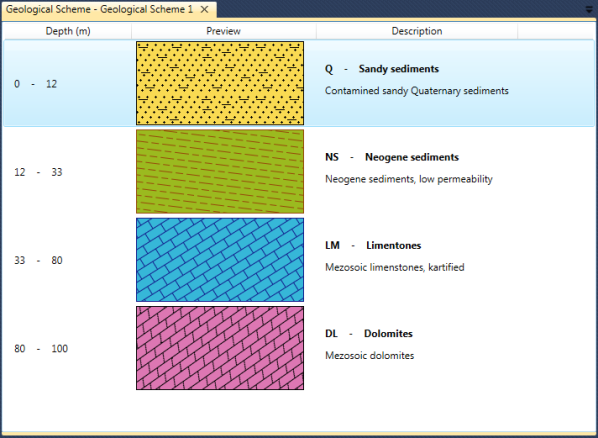Viewport: 598px width, 438px height.
Task: Click the Mezosoic limenstones, kartified description
Action: (395, 267)
